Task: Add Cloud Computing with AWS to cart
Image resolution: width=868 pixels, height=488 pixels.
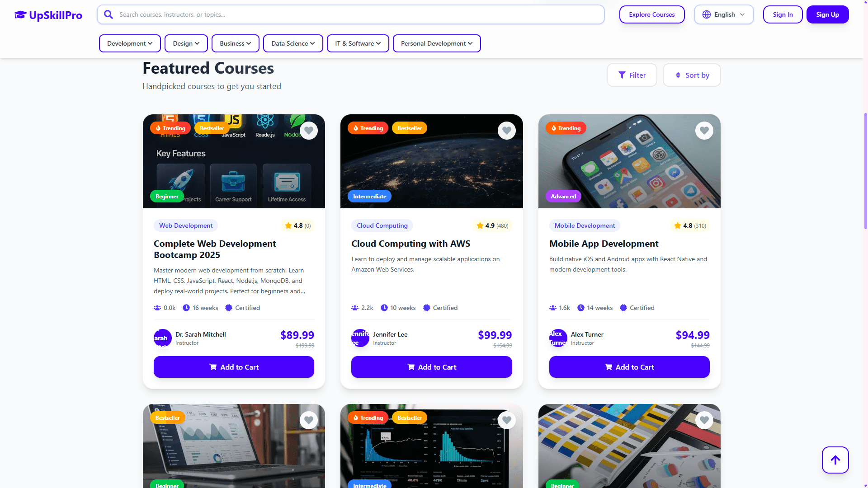Action: (431, 367)
